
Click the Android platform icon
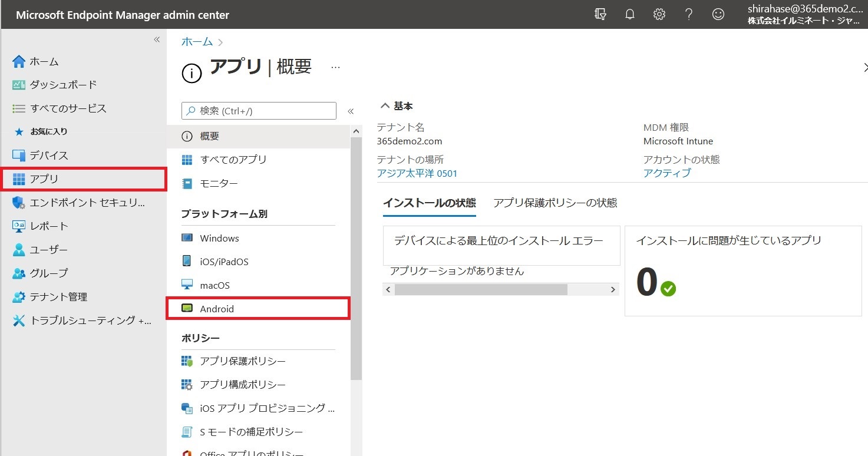click(x=187, y=308)
